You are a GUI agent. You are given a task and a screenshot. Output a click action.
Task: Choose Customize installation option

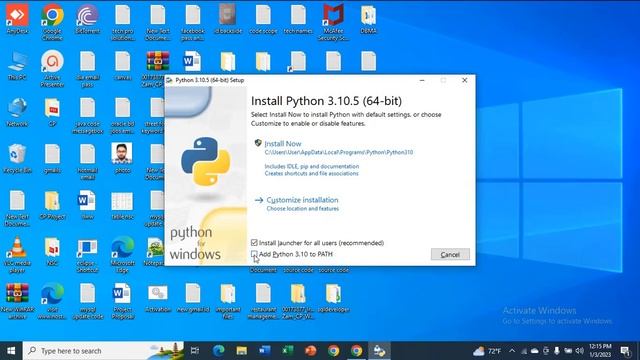tap(302, 200)
